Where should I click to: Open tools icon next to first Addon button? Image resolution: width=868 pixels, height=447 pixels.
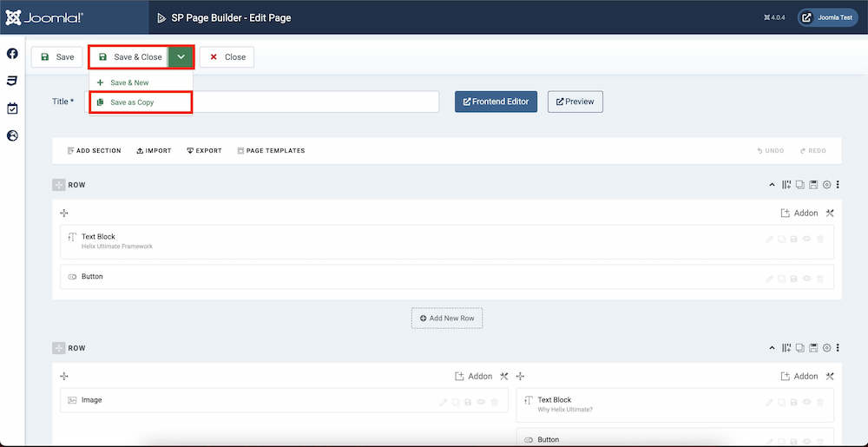pyautogui.click(x=830, y=213)
